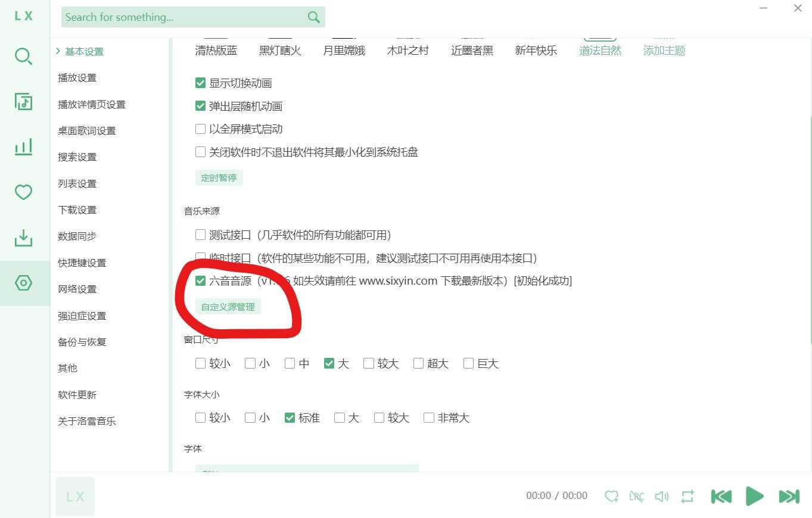Go to 网络设置 section

coord(77,289)
